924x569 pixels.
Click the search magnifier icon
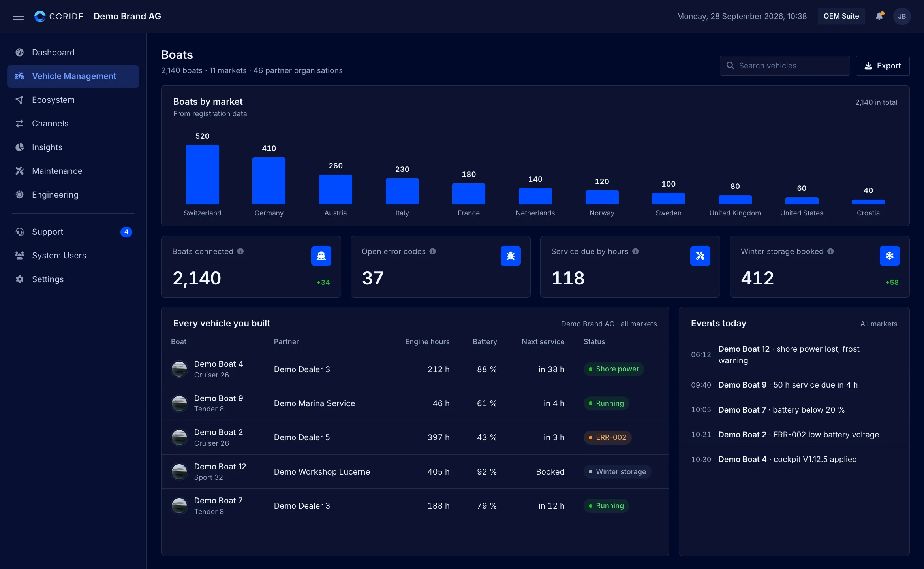731,66
